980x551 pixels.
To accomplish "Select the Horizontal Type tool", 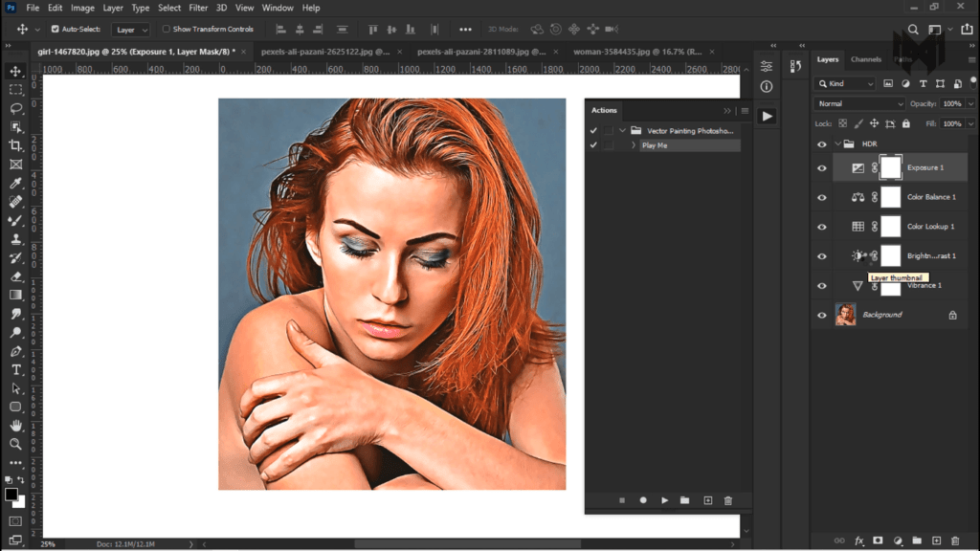I will [15, 370].
